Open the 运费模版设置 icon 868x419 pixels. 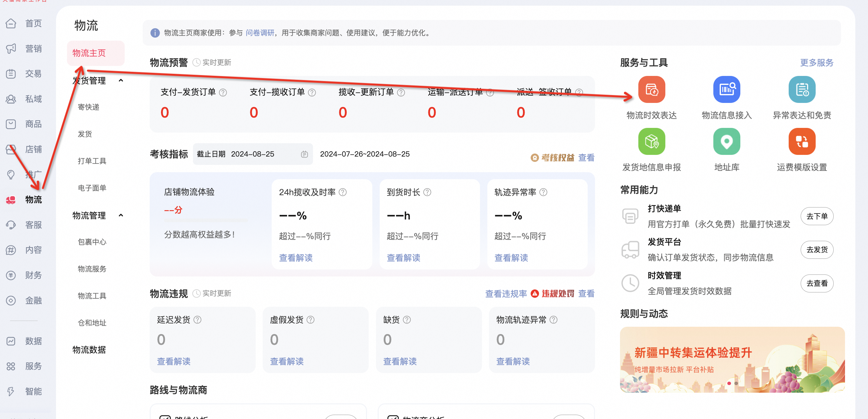(802, 141)
